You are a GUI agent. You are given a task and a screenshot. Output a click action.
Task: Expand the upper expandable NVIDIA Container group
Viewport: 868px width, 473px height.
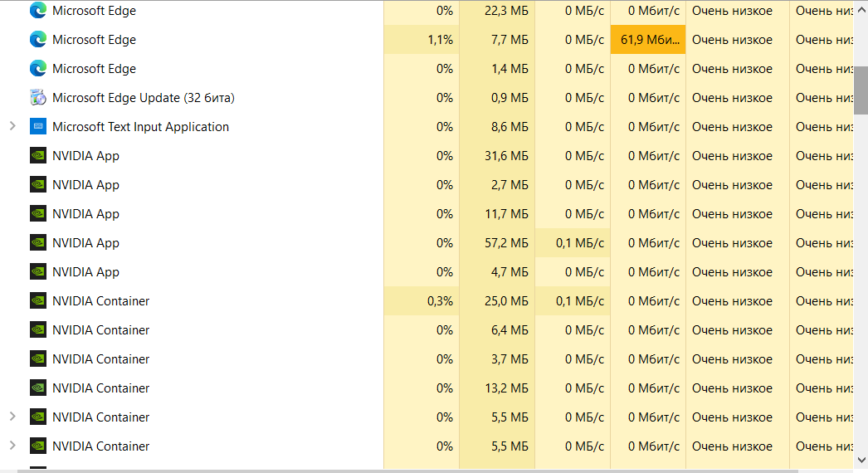(x=12, y=417)
